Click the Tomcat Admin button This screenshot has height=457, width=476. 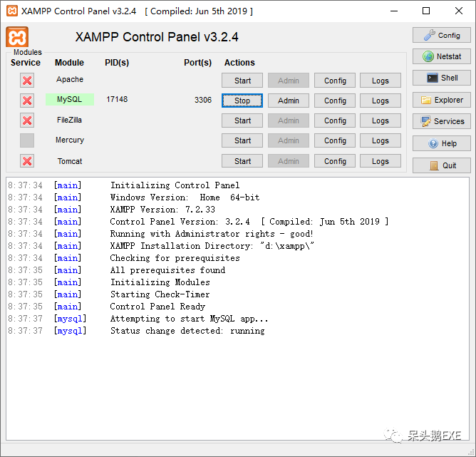pos(289,161)
